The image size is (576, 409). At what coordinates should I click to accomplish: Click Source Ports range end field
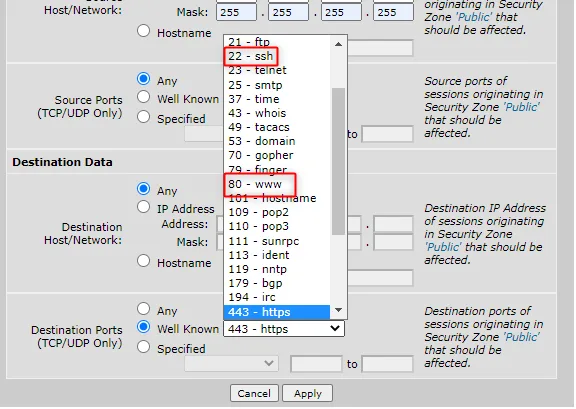pyautogui.click(x=387, y=134)
